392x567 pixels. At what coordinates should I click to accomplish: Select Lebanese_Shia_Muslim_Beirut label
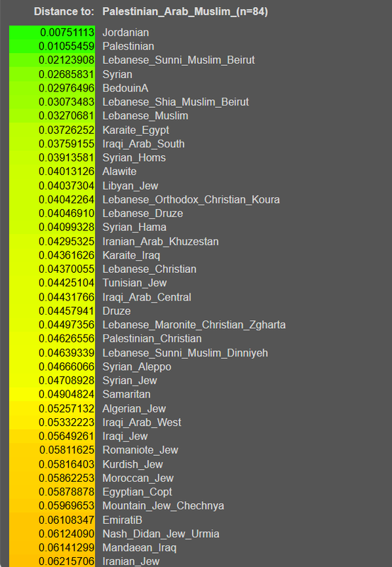176,102
